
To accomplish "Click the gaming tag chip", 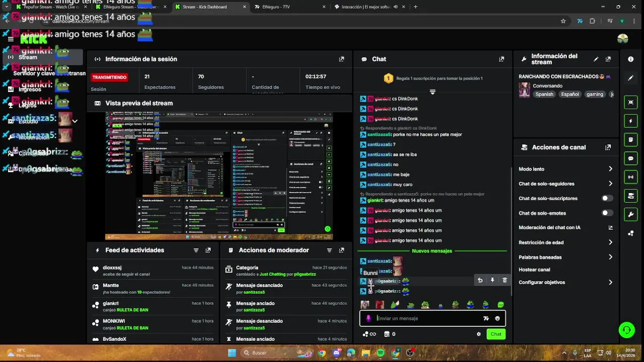I will click(x=595, y=94).
